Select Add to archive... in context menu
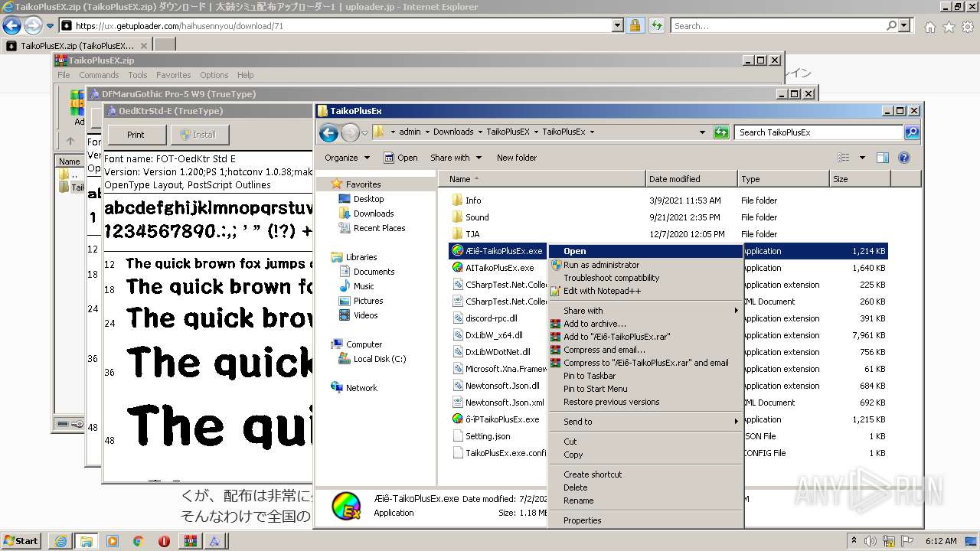The image size is (980, 551). pyautogui.click(x=645, y=324)
